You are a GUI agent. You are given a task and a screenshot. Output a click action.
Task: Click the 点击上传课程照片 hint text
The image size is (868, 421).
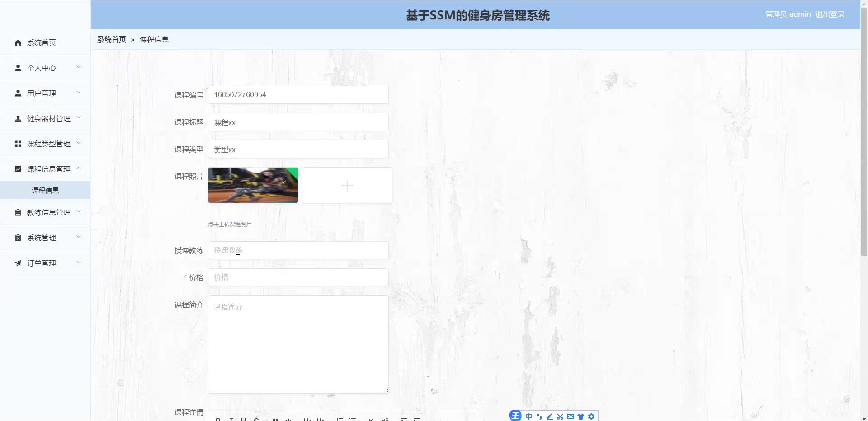pyautogui.click(x=230, y=224)
